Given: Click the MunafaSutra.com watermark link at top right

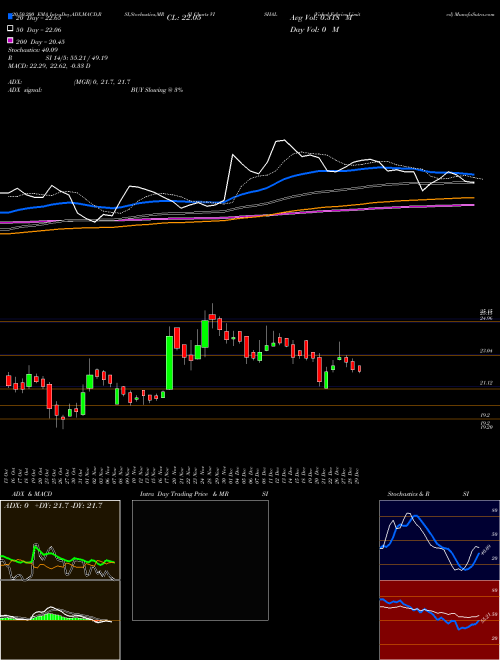Looking at the screenshot, I should (470, 14).
